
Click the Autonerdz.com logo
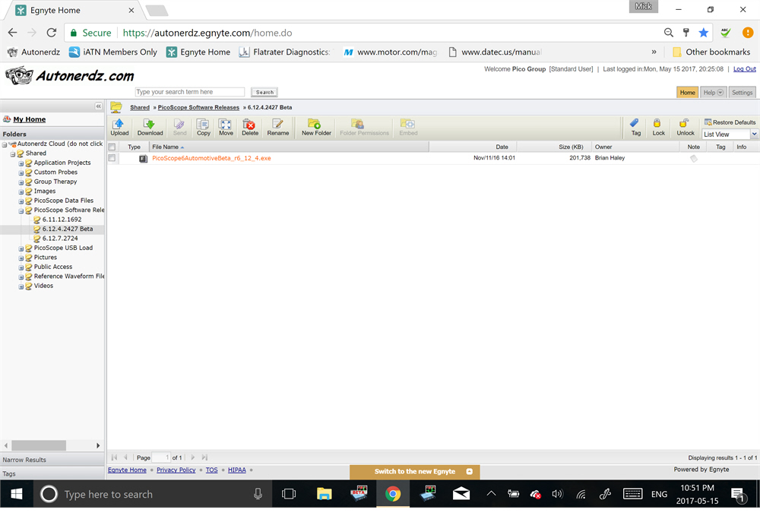[x=70, y=76]
